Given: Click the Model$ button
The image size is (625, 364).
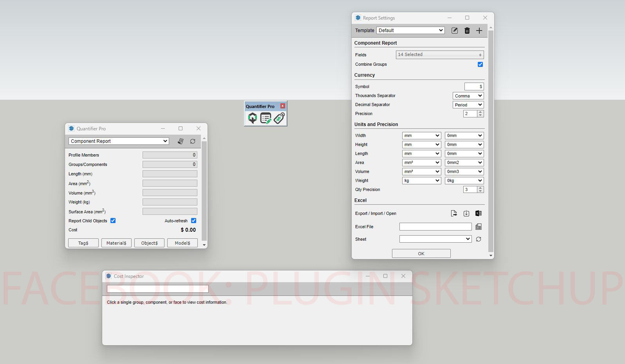Looking at the screenshot, I should [x=182, y=243].
